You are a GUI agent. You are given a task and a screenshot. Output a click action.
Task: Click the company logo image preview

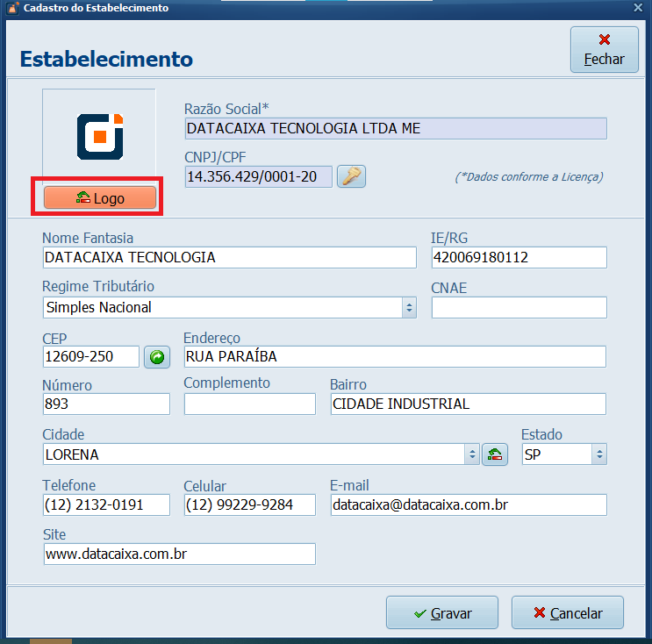click(99, 136)
